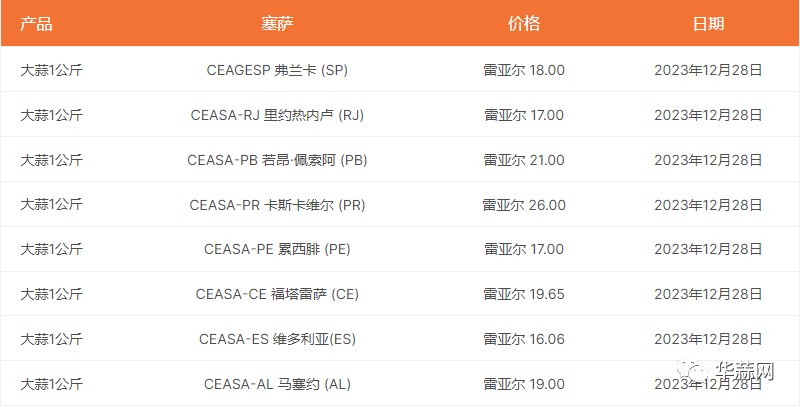Select CEASA-CE 福塔雷萨 (CE) cell
Screen dimensions: 800x406
click(x=277, y=294)
